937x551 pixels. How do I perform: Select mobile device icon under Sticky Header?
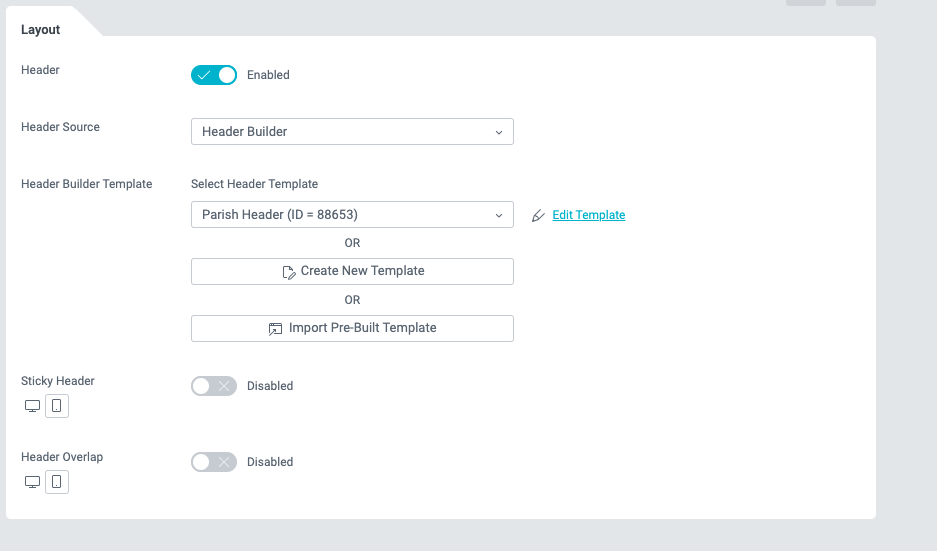pyautogui.click(x=57, y=406)
